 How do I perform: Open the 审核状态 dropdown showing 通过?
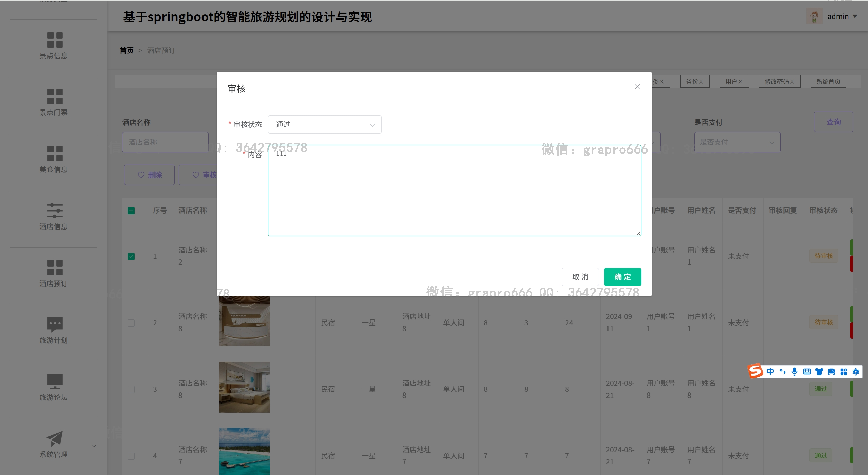pos(324,125)
